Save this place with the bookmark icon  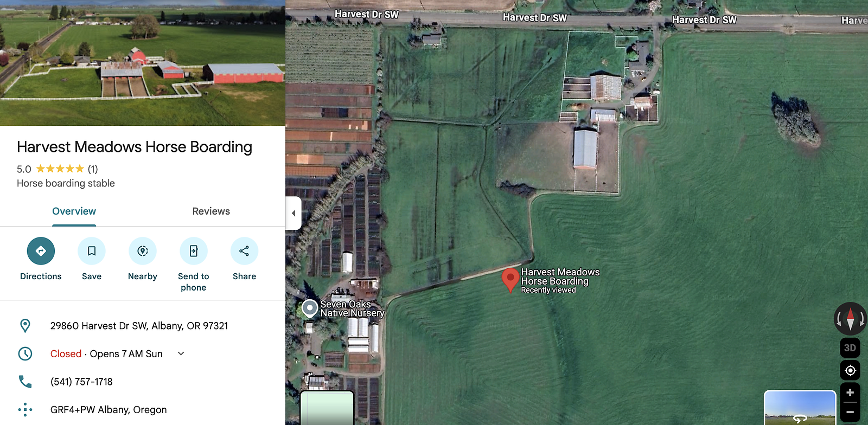[92, 251]
